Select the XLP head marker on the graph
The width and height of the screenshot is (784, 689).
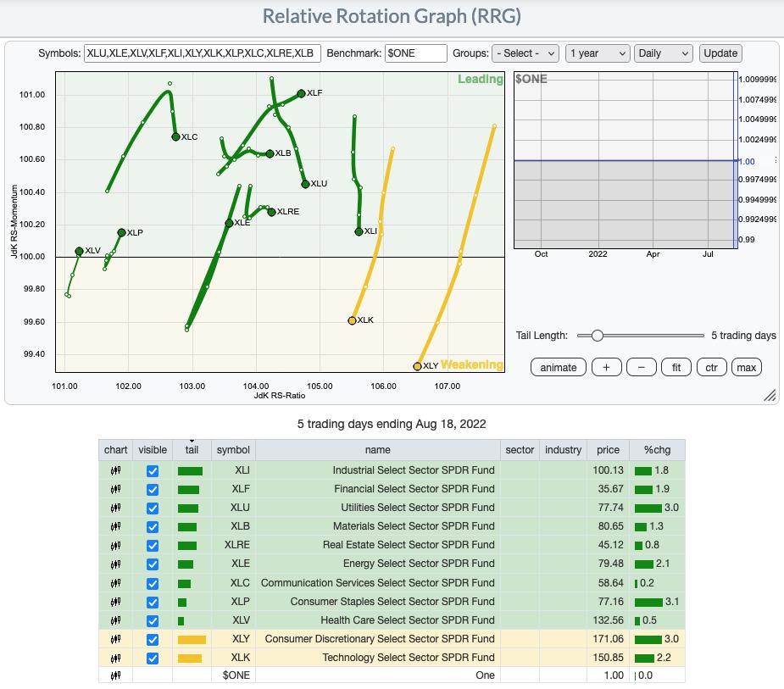(121, 232)
